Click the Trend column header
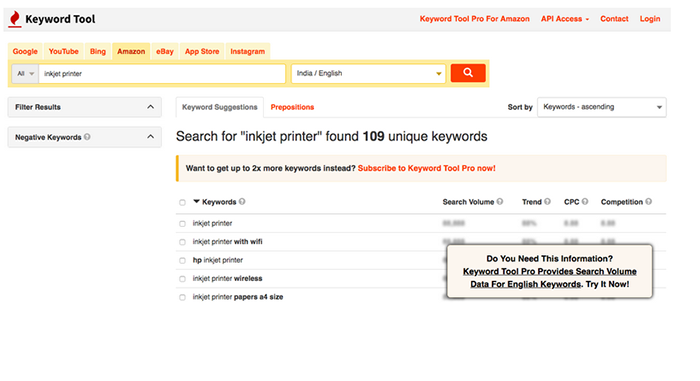This screenshot has height=381, width=700. pos(532,202)
